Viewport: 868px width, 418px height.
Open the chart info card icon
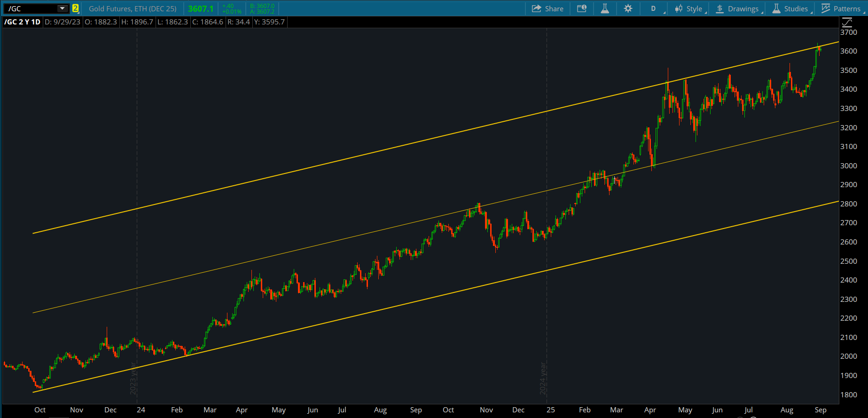pyautogui.click(x=582, y=8)
